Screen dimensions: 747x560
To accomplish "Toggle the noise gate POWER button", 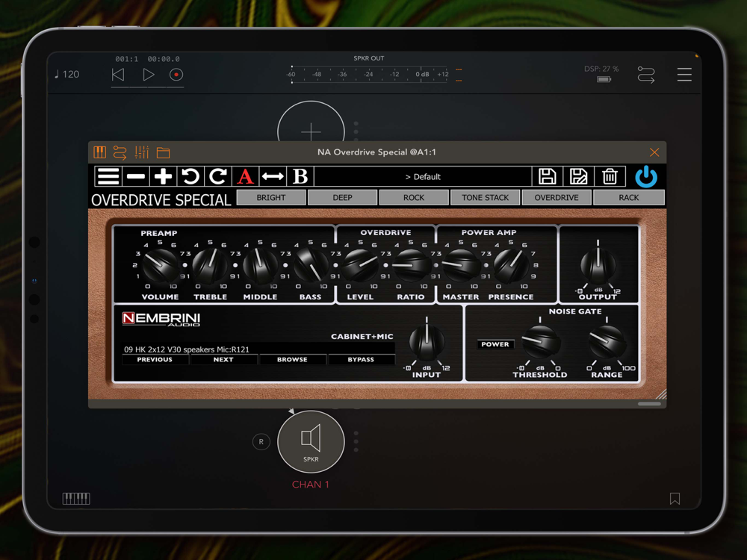I will coord(495,344).
